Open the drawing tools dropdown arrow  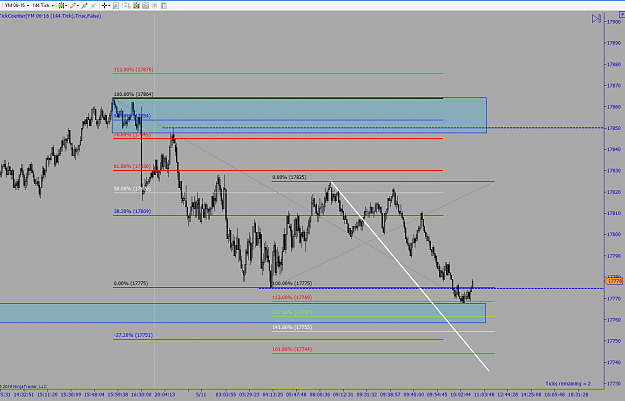point(78,6)
